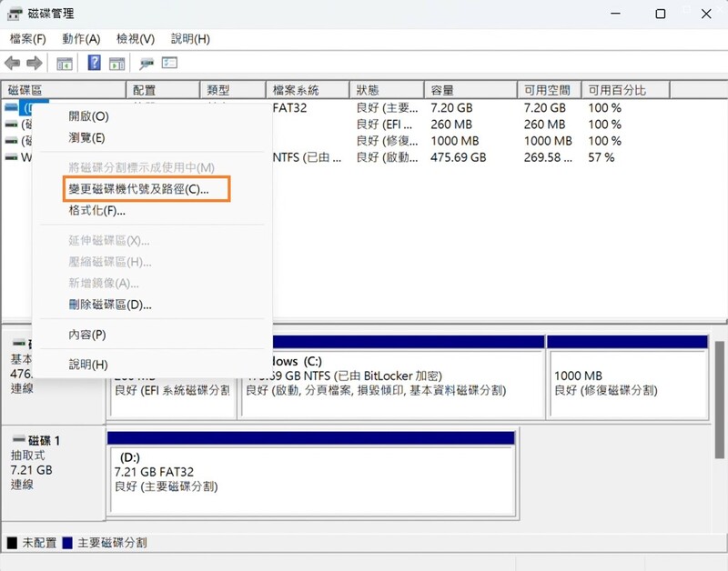Toggle the action pane with its toolbar button
728x571 pixels.
[x=116, y=62]
